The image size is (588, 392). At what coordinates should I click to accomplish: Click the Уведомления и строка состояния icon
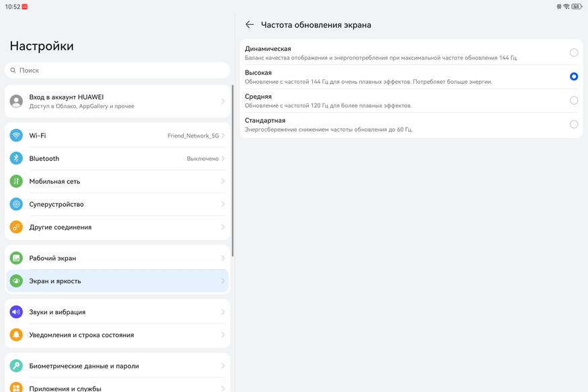click(16, 335)
